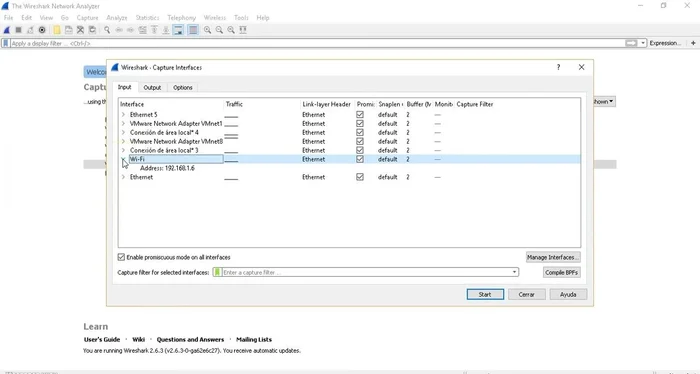Click the Go back arrow icon
700x374 pixels.
coord(119,30)
